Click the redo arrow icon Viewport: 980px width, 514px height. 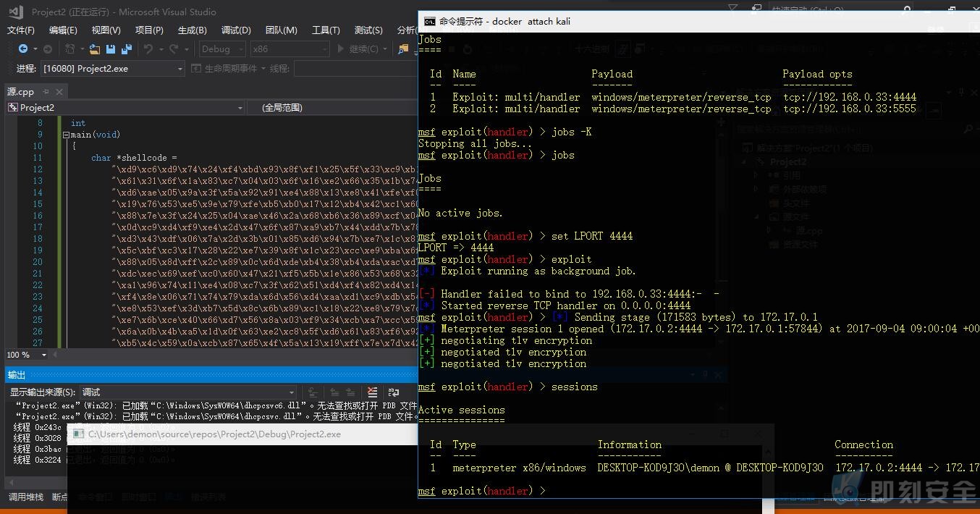tap(174, 49)
